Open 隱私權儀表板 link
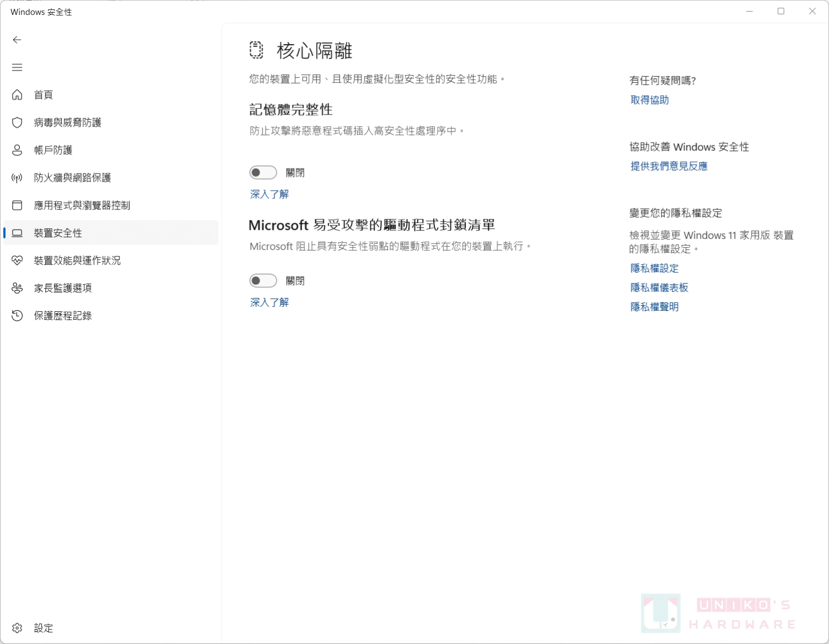The image size is (829, 644). pyautogui.click(x=659, y=288)
